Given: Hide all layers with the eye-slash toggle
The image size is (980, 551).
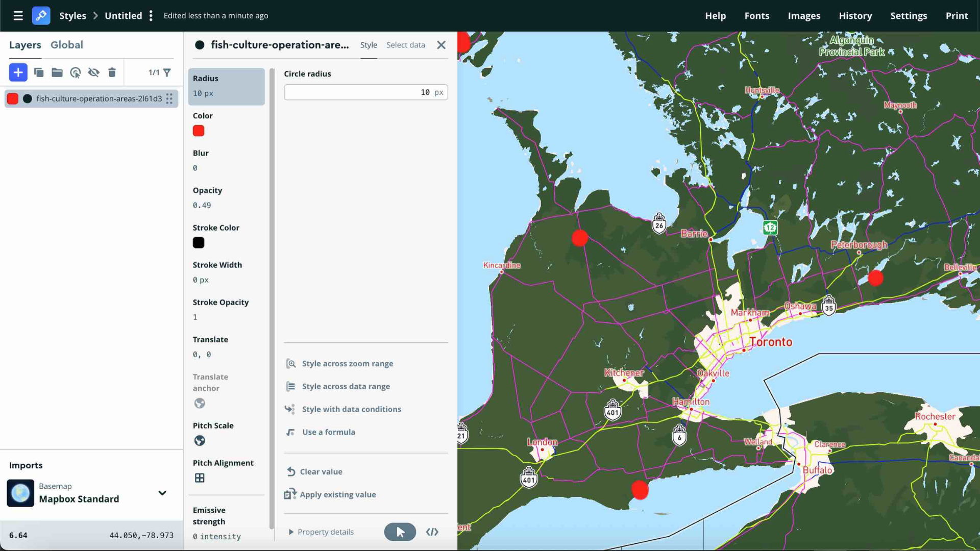Looking at the screenshot, I should coord(94,72).
